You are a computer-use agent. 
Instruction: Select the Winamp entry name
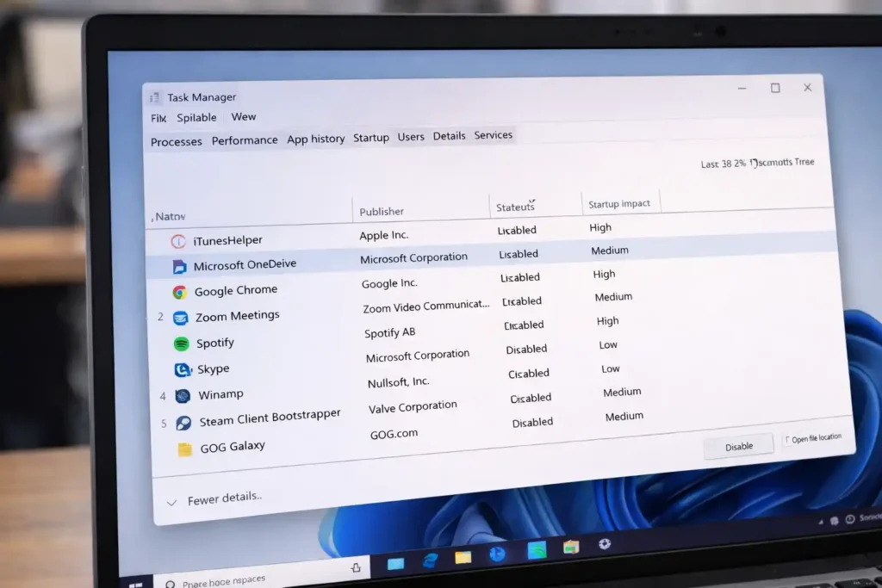(220, 394)
